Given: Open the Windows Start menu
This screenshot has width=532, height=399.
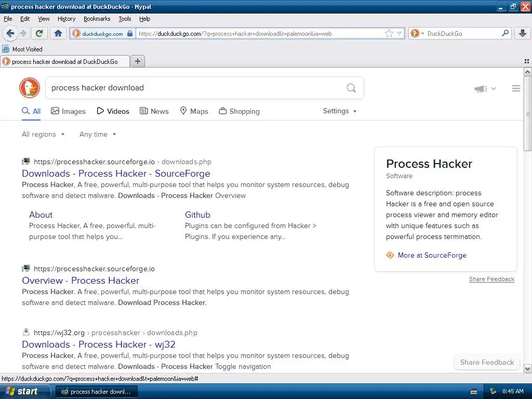Looking at the screenshot, I should click(x=25, y=391).
